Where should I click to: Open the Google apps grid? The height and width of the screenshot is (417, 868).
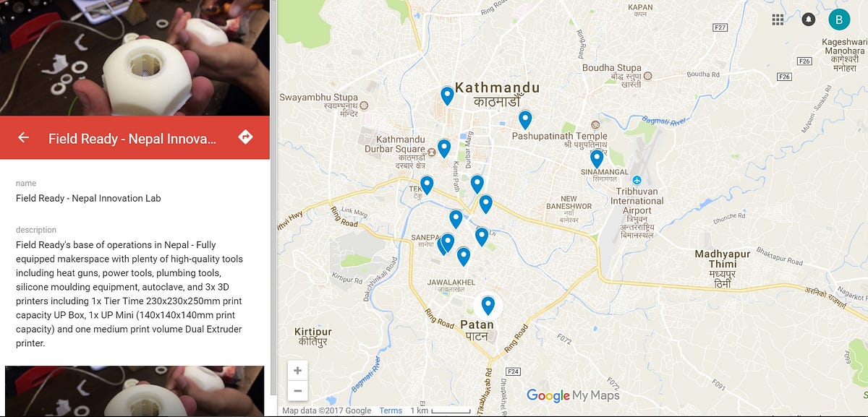(x=778, y=20)
